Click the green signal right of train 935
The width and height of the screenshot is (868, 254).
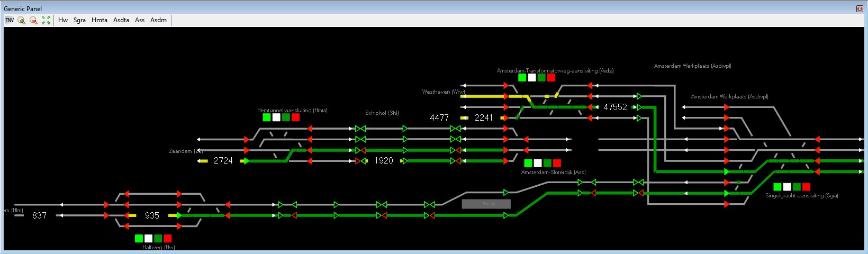click(179, 215)
